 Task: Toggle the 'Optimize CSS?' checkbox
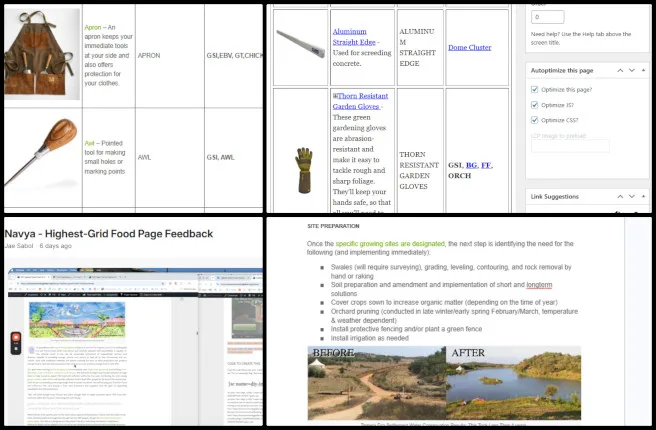(534, 120)
